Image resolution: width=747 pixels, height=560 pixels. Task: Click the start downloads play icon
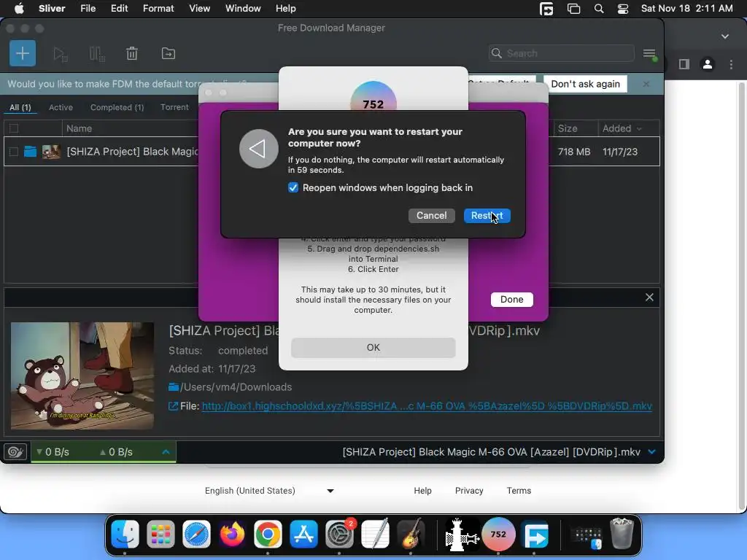coord(60,54)
